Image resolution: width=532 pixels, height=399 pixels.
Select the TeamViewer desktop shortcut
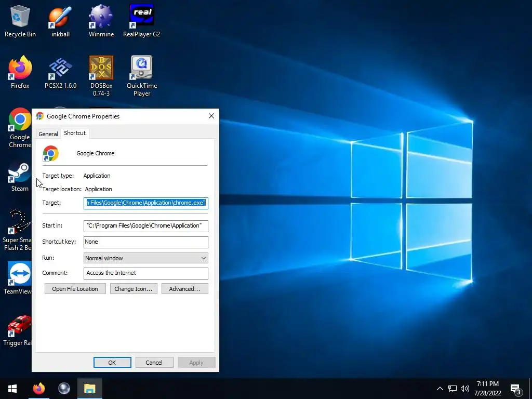click(x=18, y=278)
